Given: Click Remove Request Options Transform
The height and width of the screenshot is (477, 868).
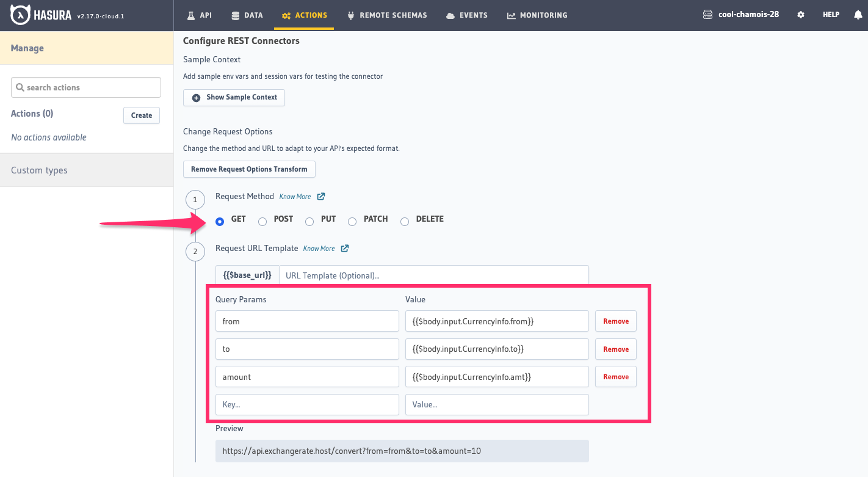Looking at the screenshot, I should 249,169.
